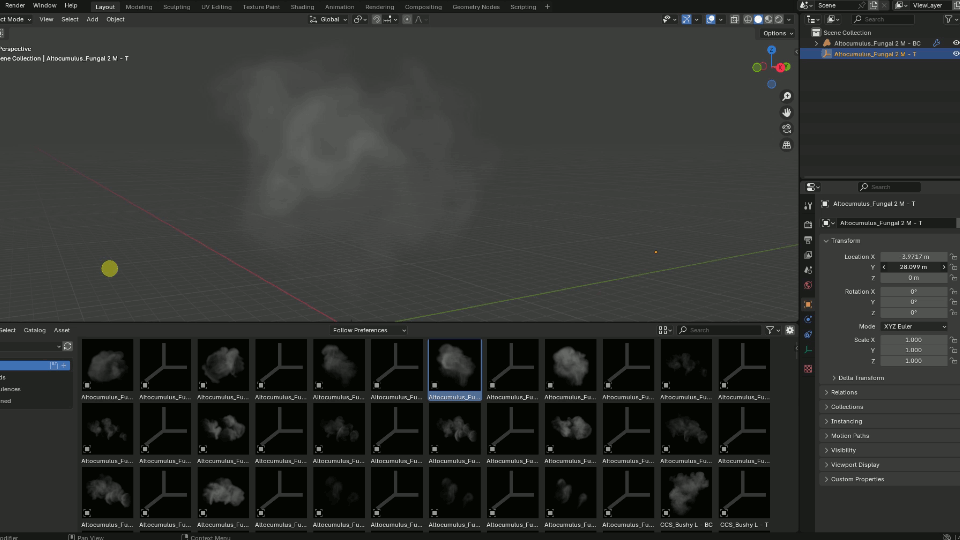Toggle proportional editing in the viewport header
Screen dimensions: 960x540
tap(407, 20)
